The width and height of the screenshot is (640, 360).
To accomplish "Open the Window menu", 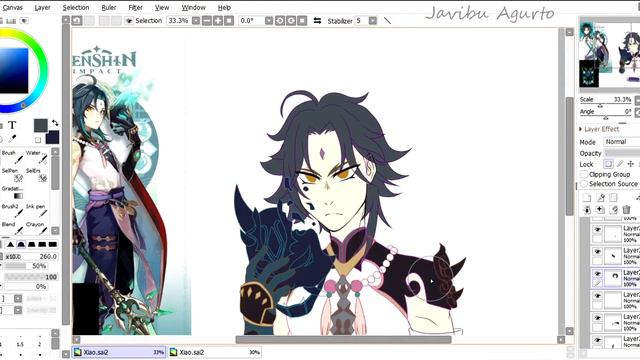I will [x=193, y=7].
